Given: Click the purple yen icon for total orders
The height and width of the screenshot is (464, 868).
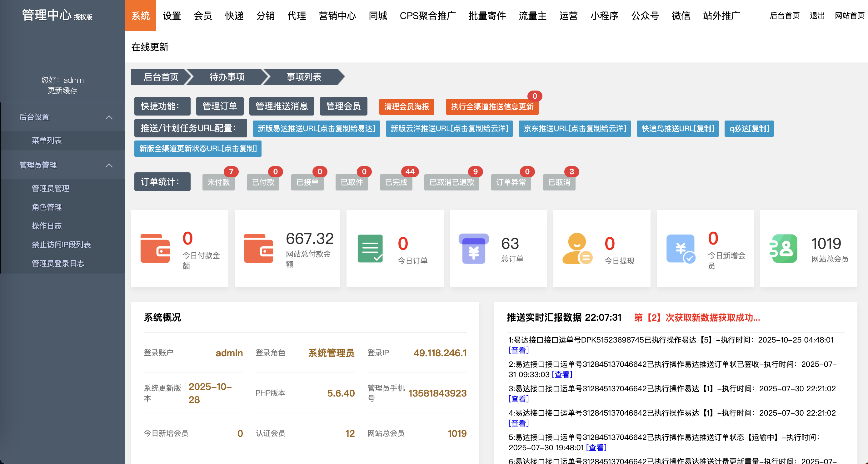Looking at the screenshot, I should pos(473,249).
